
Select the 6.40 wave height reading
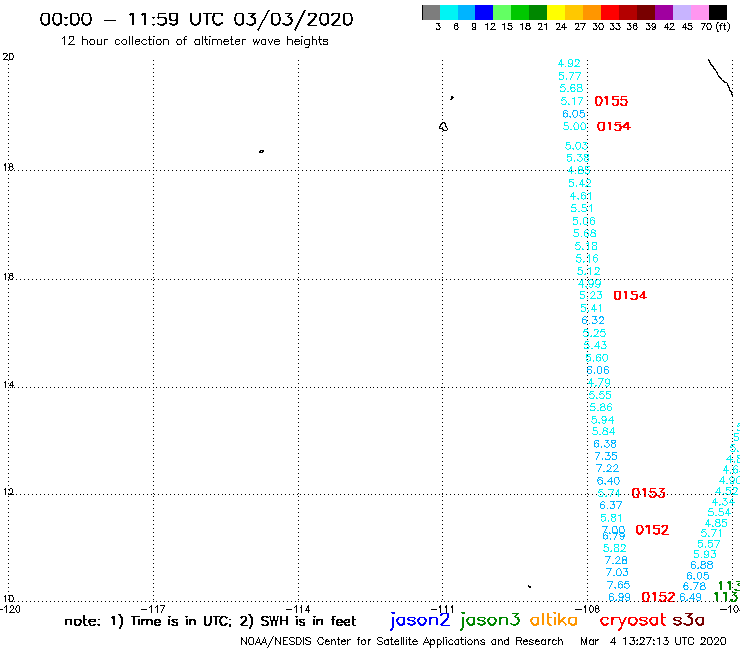coord(608,481)
